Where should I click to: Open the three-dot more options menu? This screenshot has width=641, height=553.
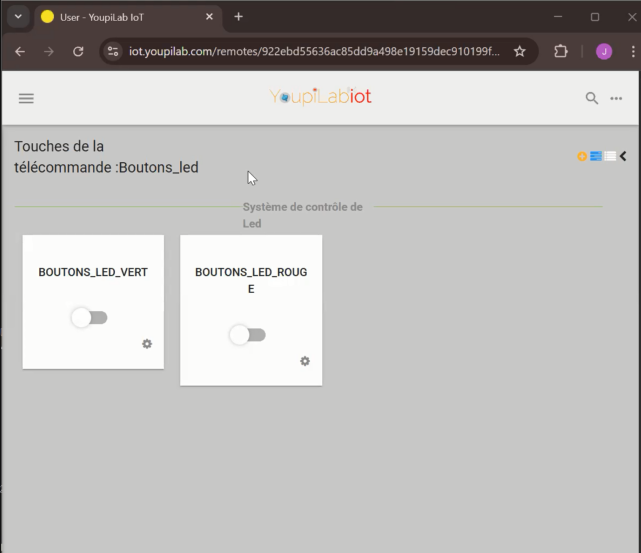click(x=616, y=99)
